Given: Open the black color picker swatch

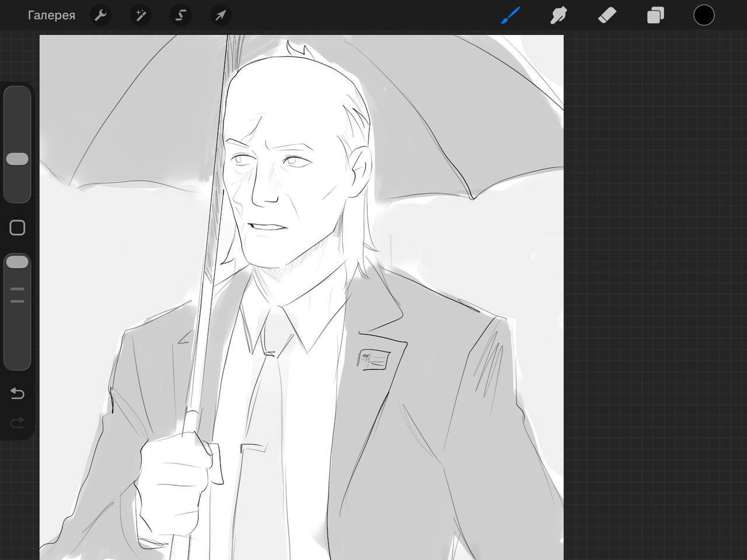Looking at the screenshot, I should click(x=704, y=15).
